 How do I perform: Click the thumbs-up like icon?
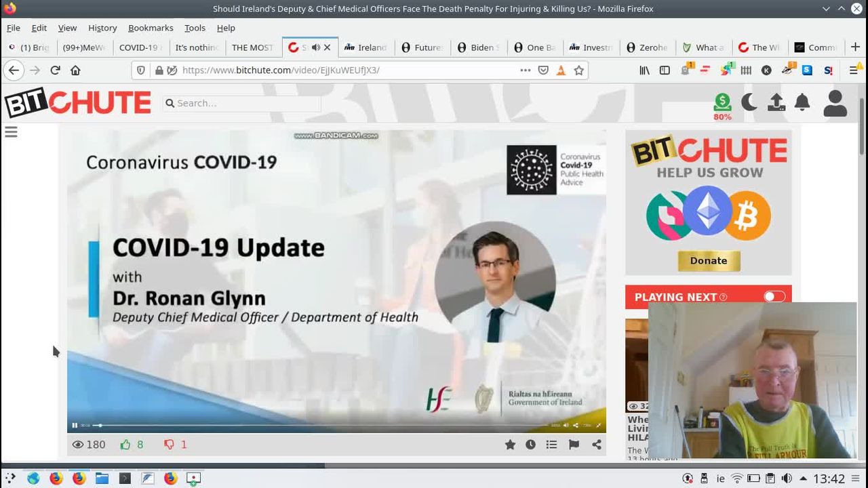tap(125, 445)
